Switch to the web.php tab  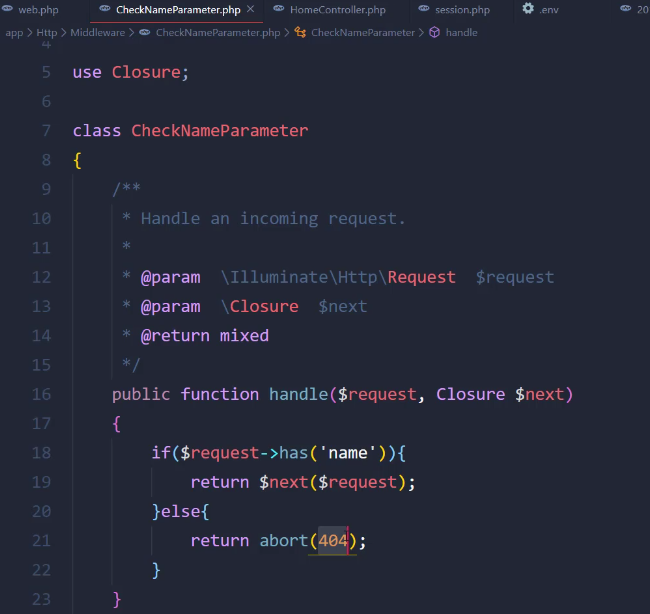point(38,10)
